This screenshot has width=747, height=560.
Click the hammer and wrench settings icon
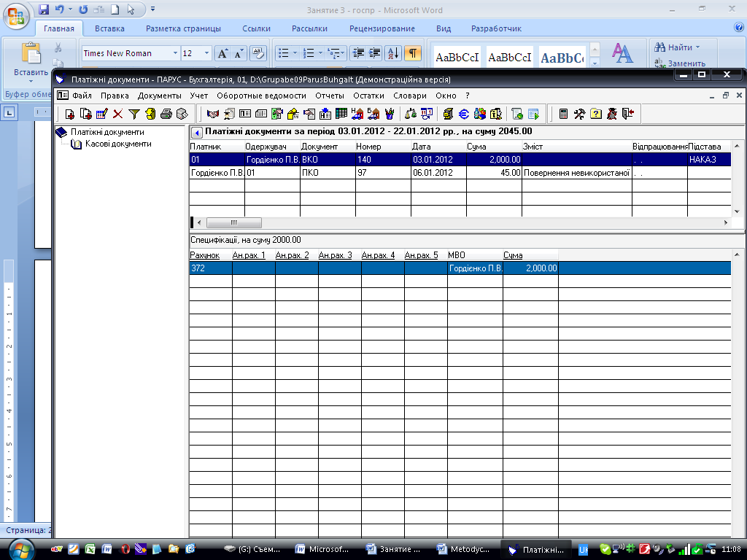point(579,114)
